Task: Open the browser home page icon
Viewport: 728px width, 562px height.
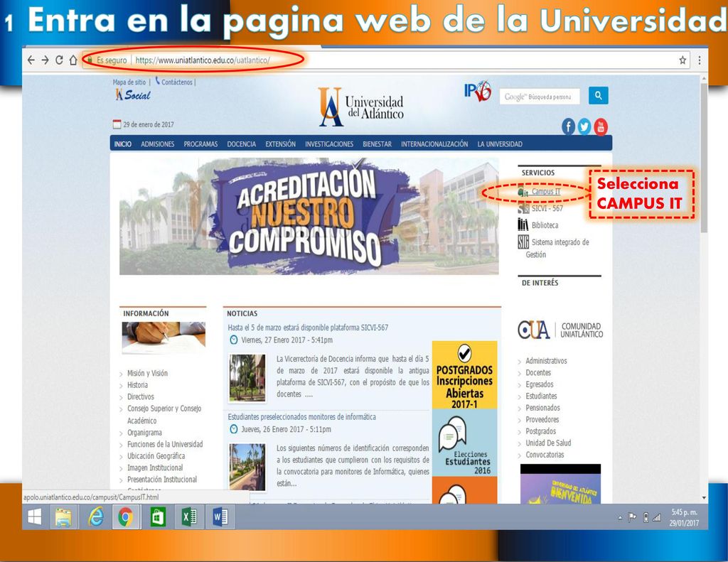Action: pyautogui.click(x=73, y=60)
